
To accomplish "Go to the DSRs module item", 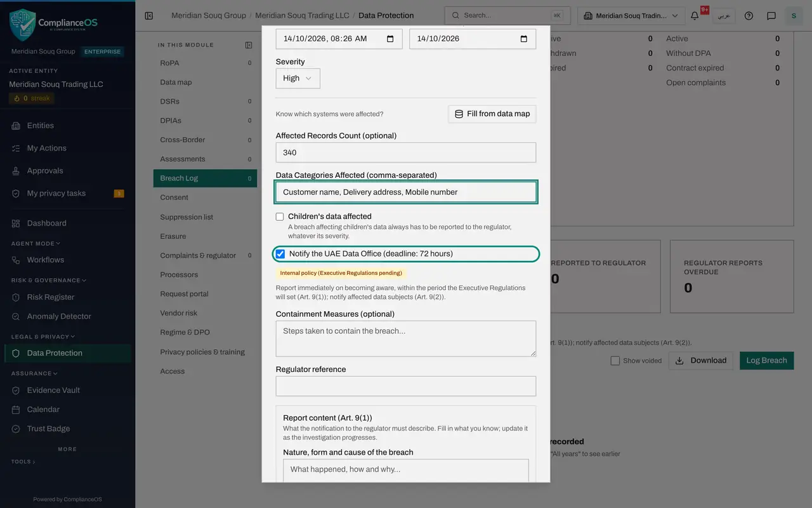I will (x=205, y=101).
